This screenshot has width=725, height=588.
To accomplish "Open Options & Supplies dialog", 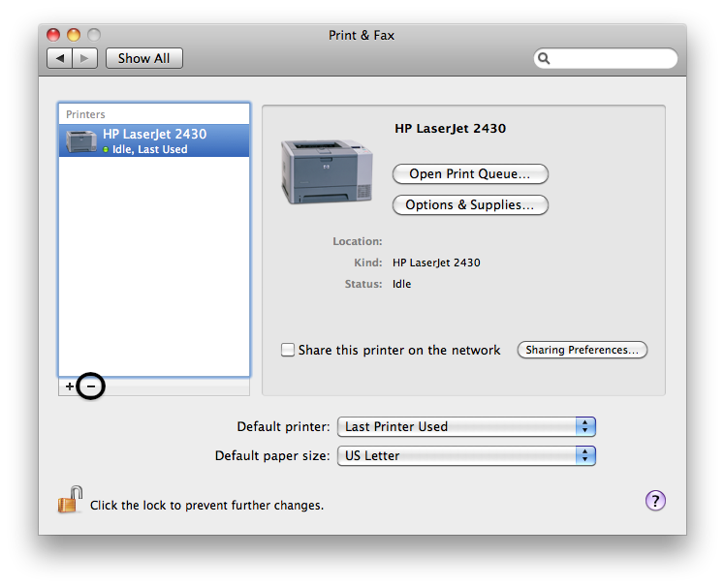I will tap(470, 205).
